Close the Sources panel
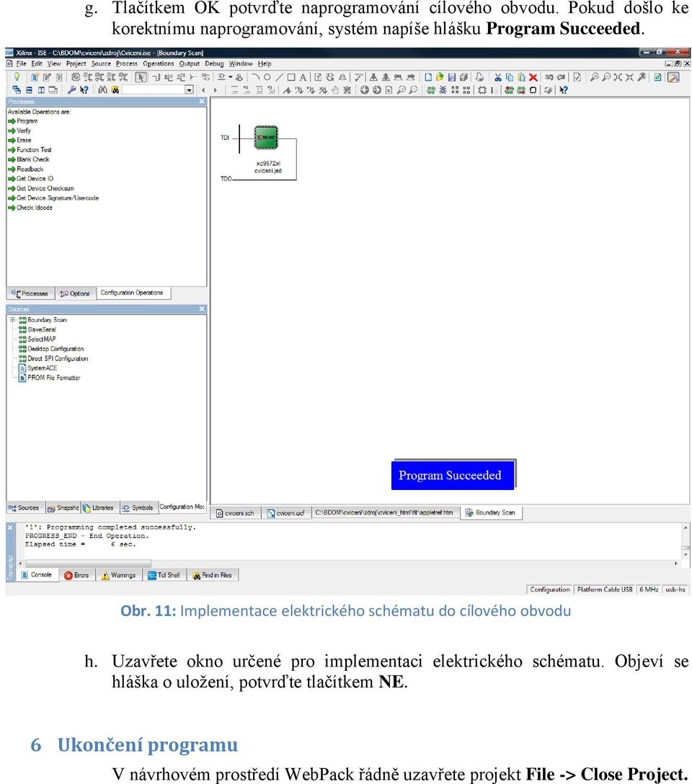 point(202,309)
